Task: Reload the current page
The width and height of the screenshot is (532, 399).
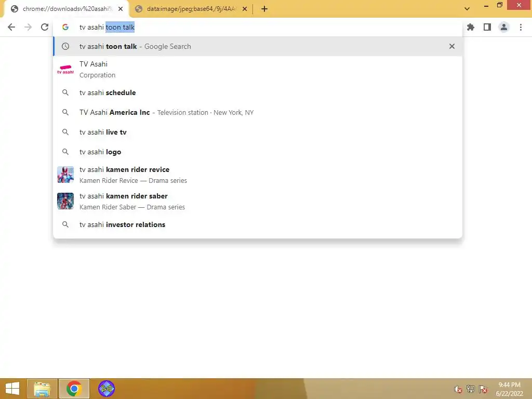Action: coord(45,27)
